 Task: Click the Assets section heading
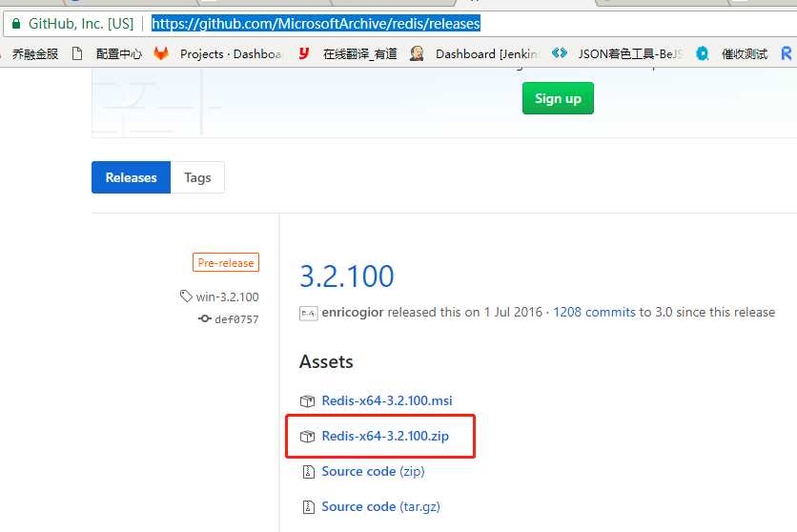coord(326,361)
